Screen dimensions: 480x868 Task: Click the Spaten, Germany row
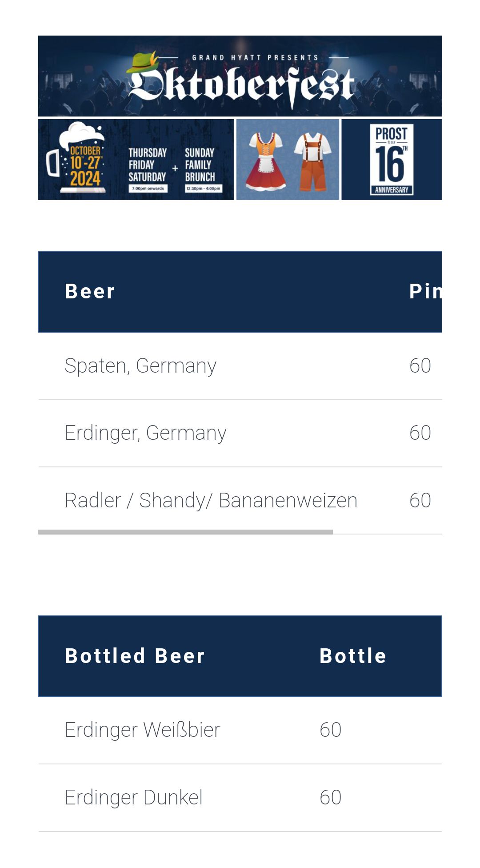[240, 366]
